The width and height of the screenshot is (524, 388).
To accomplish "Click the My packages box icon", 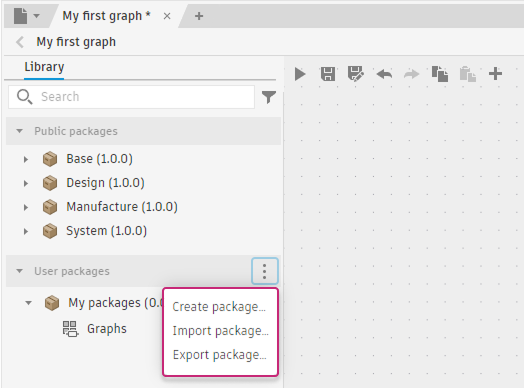I will tap(52, 303).
